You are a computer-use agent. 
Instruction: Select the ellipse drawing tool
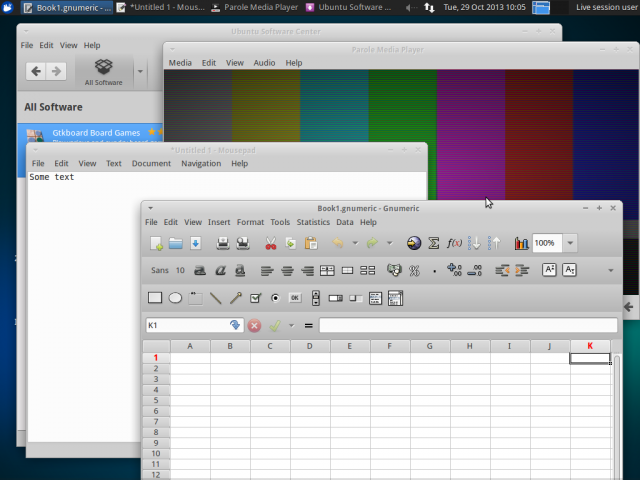(x=175, y=298)
